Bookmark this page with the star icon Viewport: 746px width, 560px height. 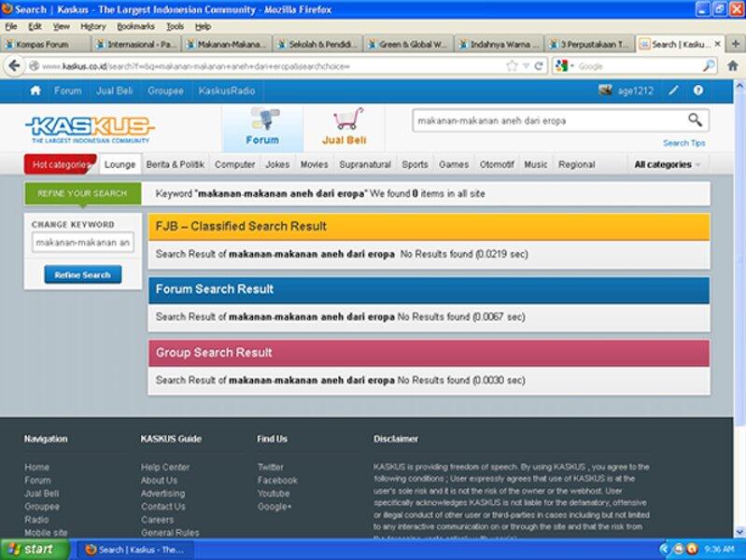pos(512,65)
